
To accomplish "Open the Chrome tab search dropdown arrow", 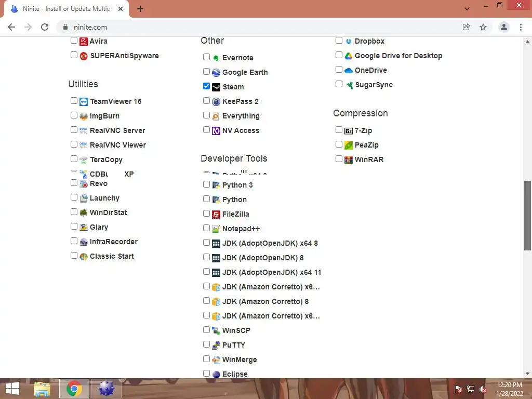I will 467,9.
